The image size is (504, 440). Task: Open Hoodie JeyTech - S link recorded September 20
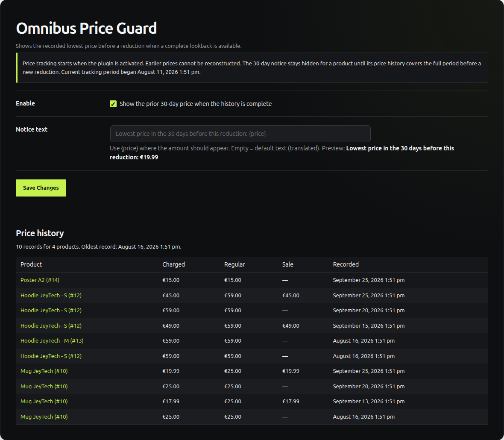click(x=51, y=311)
